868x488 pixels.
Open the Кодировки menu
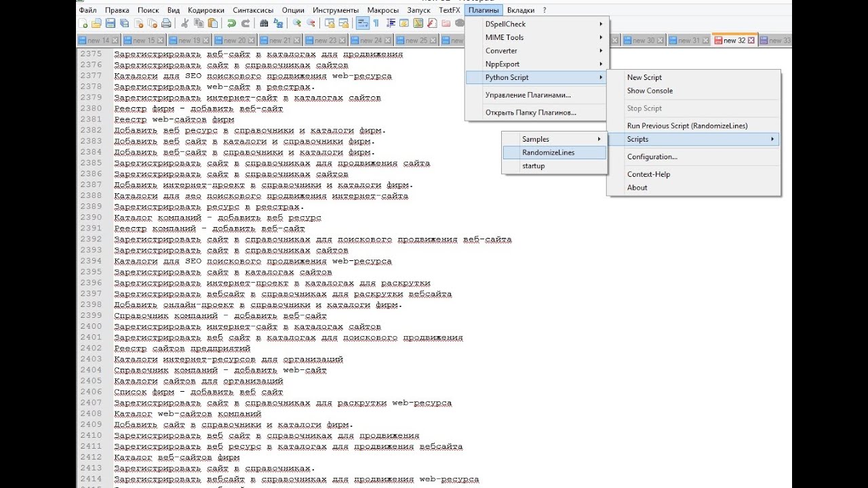pos(205,10)
